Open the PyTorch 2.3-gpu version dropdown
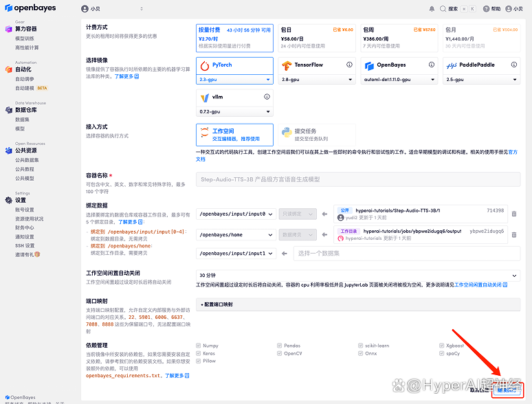The width and height of the screenshot is (532, 404). 235,80
